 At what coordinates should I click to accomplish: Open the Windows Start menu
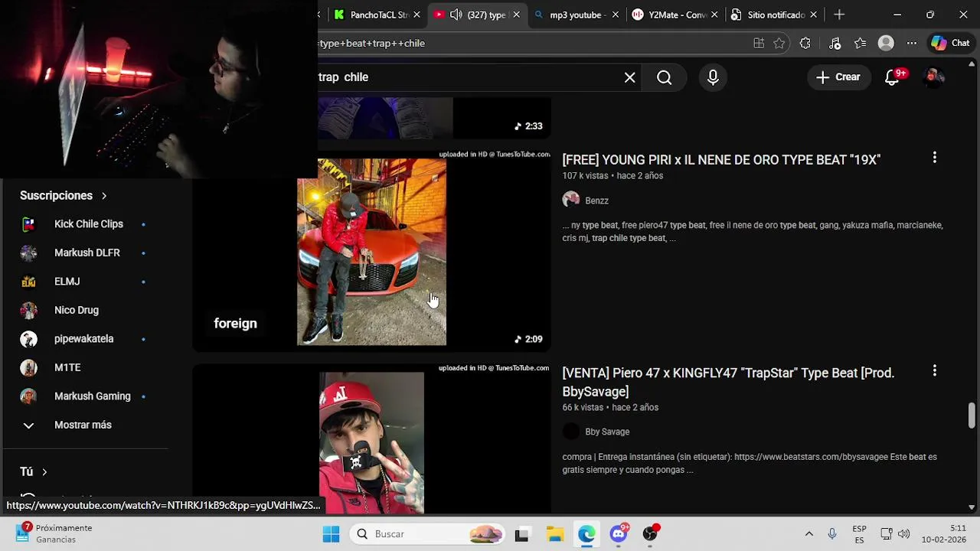(x=331, y=534)
